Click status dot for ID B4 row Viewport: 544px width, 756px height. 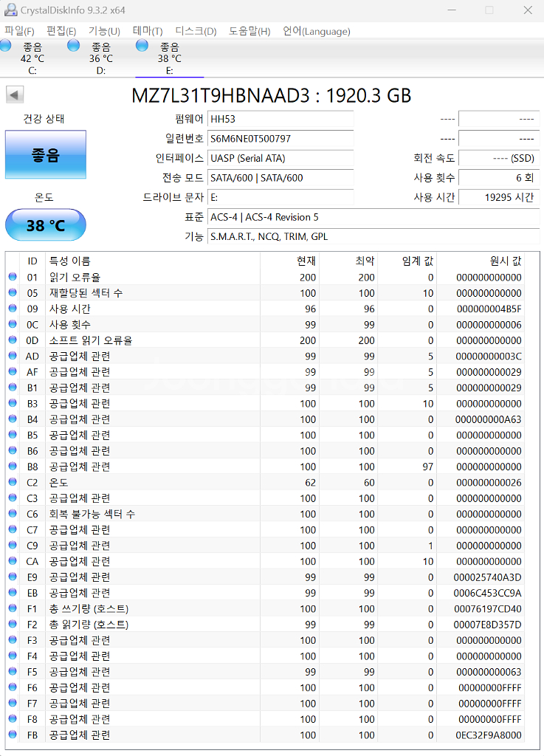tap(13, 419)
